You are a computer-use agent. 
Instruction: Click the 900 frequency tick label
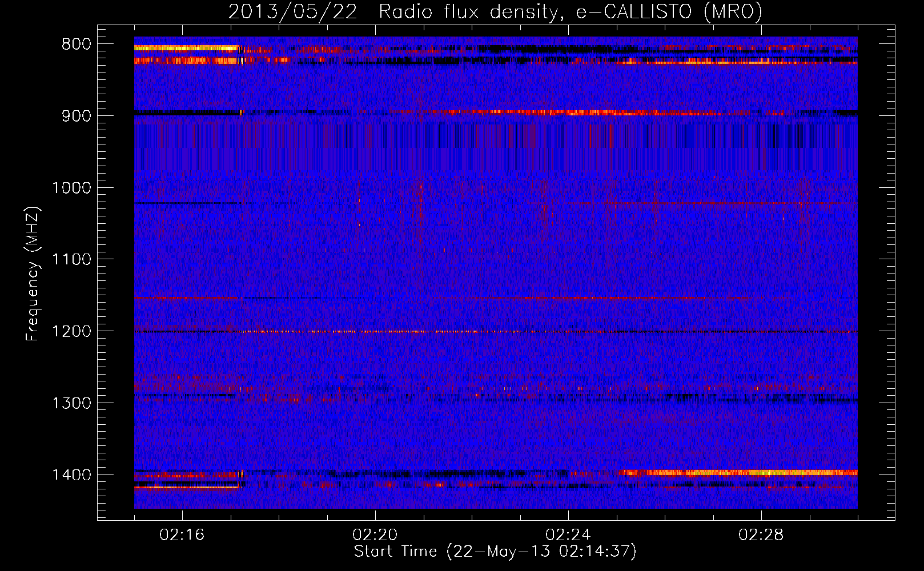pos(77,116)
